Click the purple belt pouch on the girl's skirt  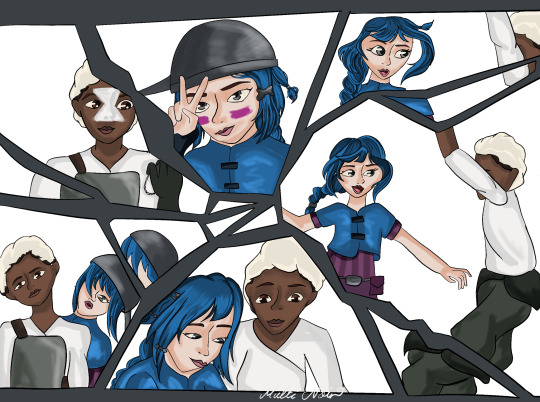click(x=376, y=286)
